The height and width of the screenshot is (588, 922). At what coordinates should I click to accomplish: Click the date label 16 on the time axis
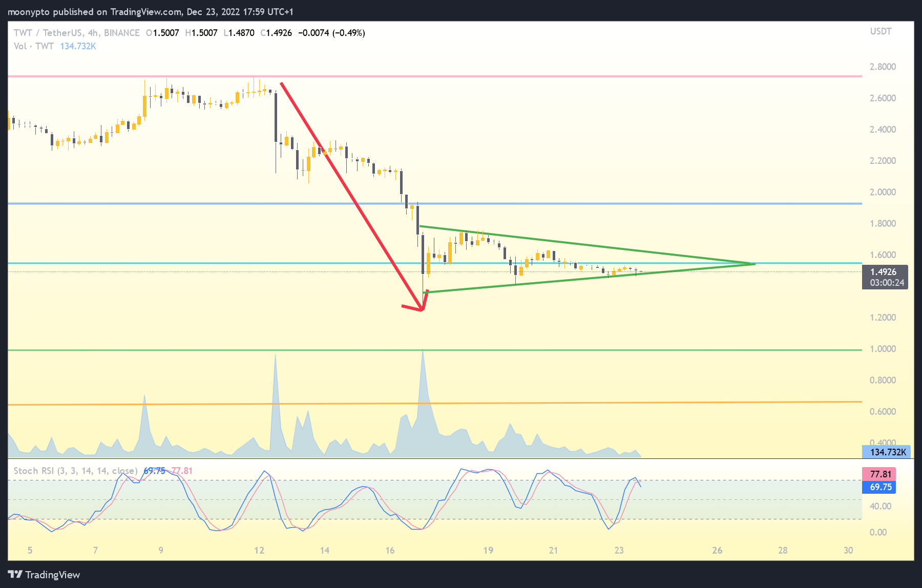[x=390, y=551]
